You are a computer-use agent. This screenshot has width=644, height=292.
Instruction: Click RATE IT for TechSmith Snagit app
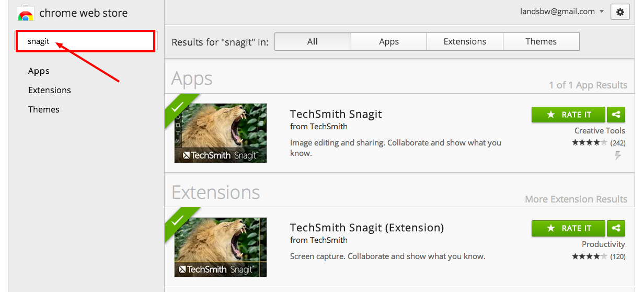(568, 115)
